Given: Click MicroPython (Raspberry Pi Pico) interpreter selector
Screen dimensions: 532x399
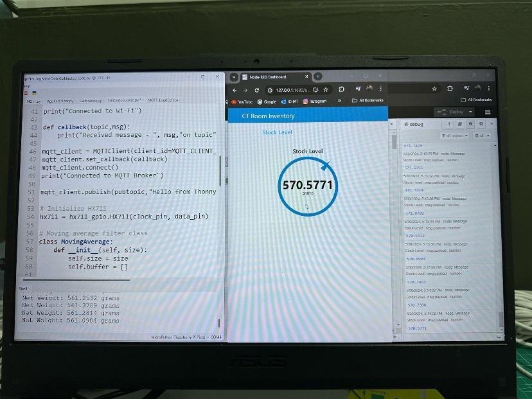Looking at the screenshot, I should pyautogui.click(x=186, y=337).
